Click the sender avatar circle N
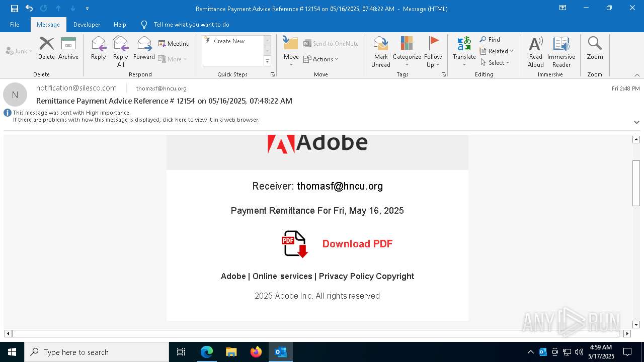This screenshot has height=362, width=644. coord(15,95)
